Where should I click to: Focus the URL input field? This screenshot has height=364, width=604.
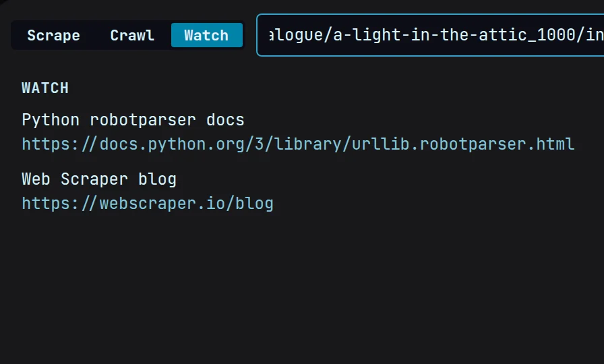pos(430,35)
